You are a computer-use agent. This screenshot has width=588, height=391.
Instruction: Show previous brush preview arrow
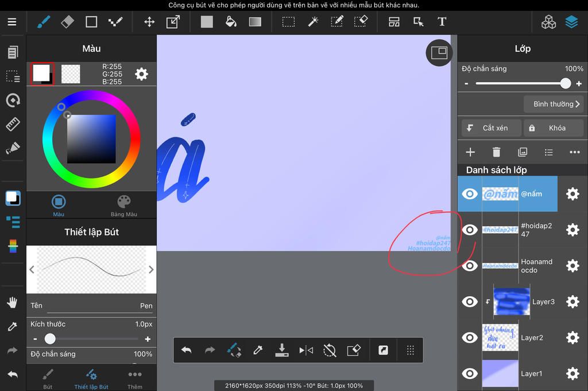pyautogui.click(x=32, y=269)
